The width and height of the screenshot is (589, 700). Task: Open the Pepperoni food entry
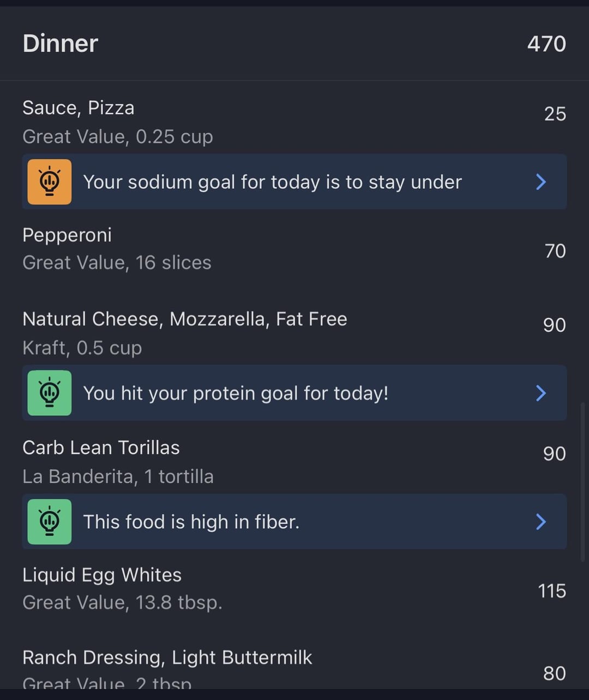(67, 235)
